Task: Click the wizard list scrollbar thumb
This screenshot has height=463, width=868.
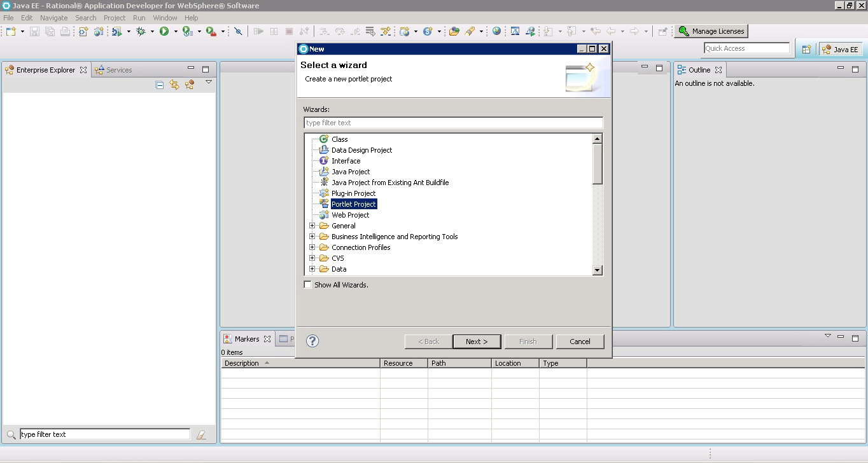Action: [597, 163]
